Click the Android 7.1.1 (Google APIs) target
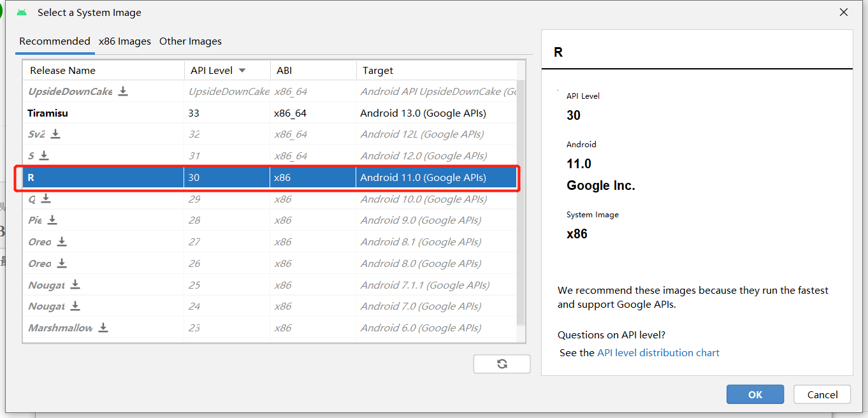Image resolution: width=868 pixels, height=418 pixels. [424, 285]
